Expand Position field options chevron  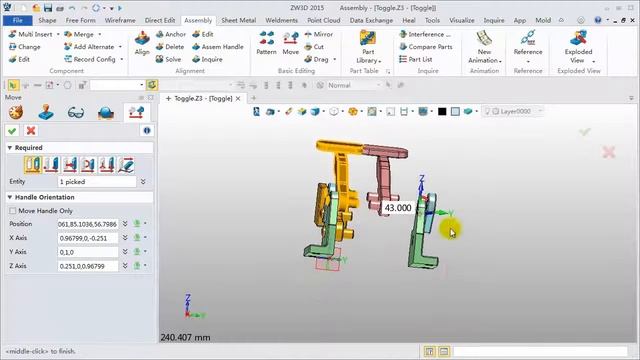pyautogui.click(x=125, y=224)
